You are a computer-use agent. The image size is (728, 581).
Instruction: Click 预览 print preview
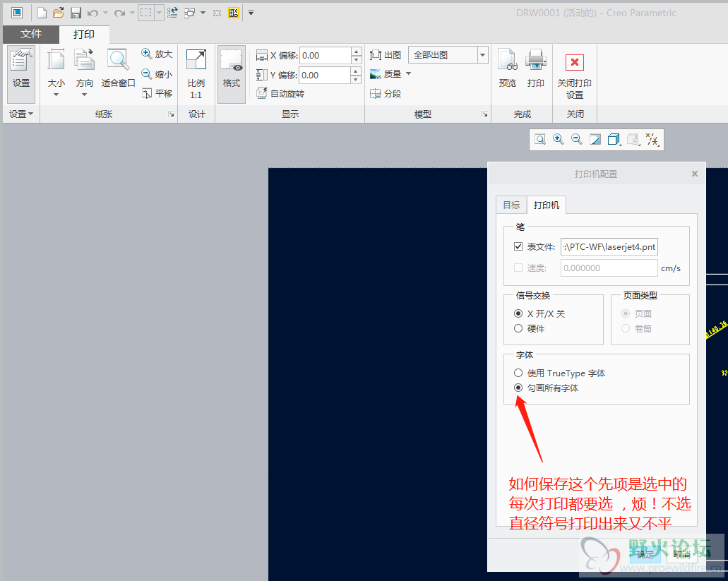[508, 68]
